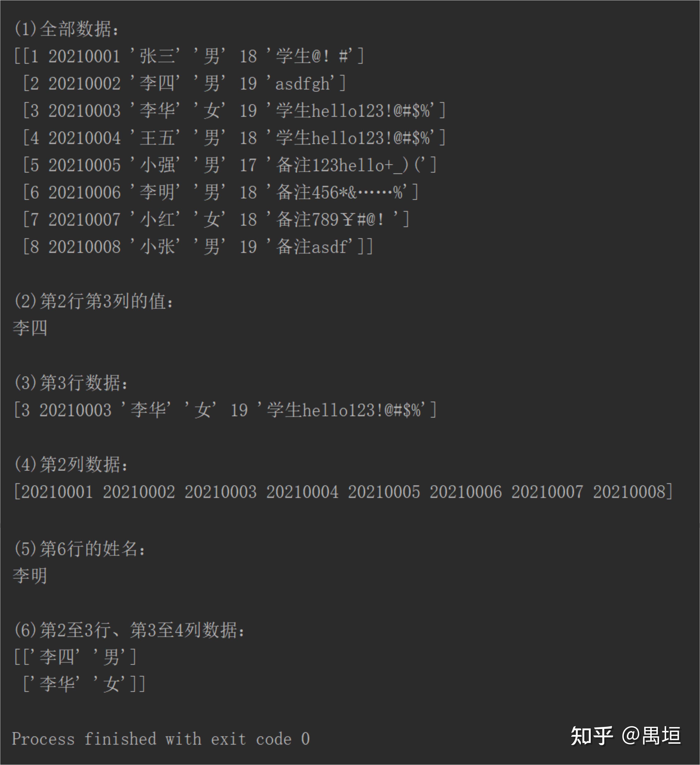Screen dimensions: 700x765
Task: Click the name '小强' in row 5
Action: tap(157, 165)
